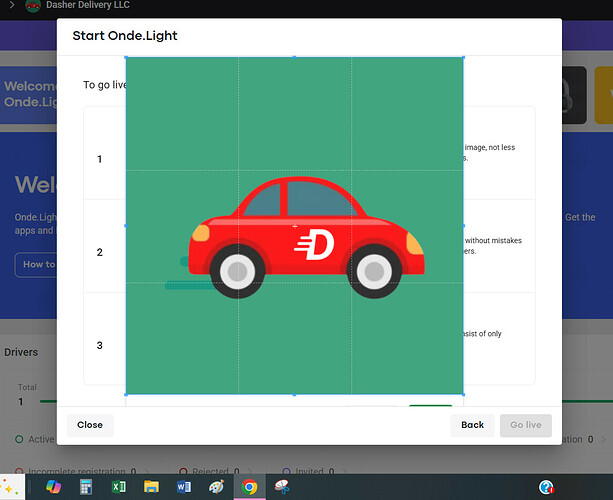Select the bottom-middle crop edge handle

point(294,395)
